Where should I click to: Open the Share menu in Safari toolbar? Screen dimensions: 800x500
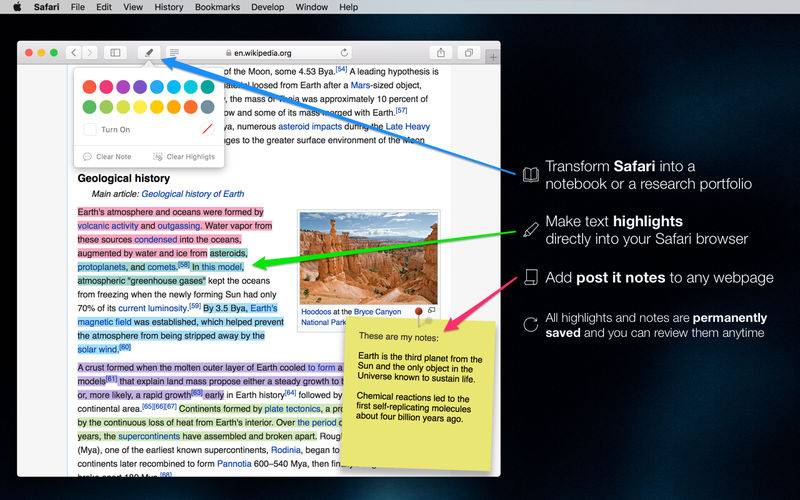(441, 53)
